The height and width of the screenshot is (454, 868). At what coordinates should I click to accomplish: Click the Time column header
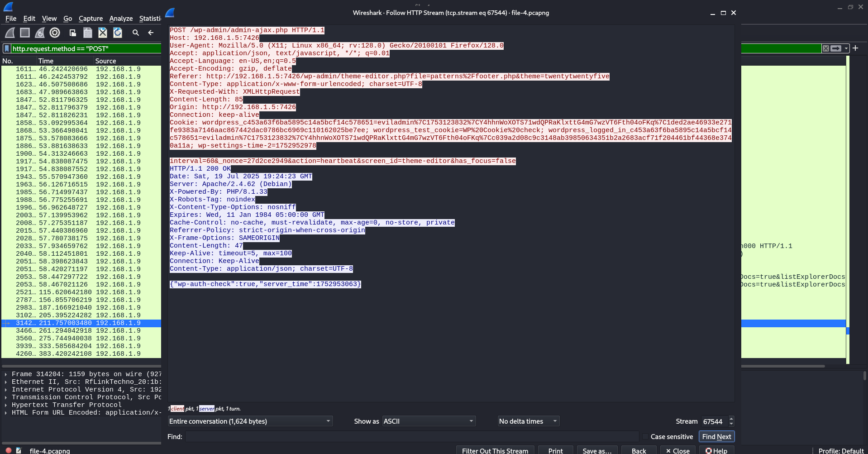(x=65, y=61)
